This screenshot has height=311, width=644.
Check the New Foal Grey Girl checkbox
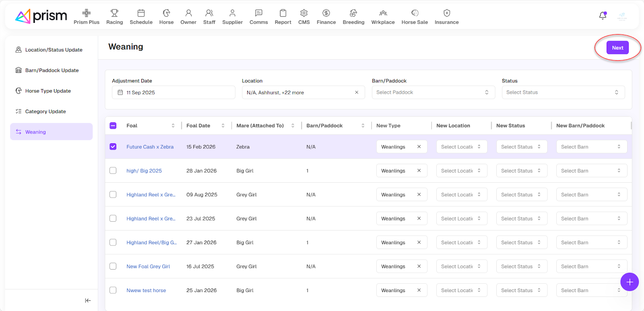(x=113, y=266)
